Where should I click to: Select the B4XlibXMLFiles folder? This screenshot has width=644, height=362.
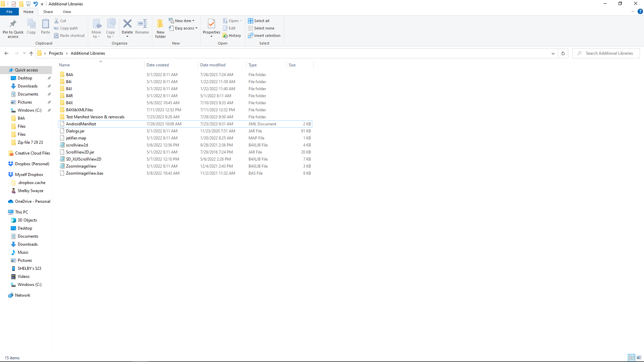pyautogui.click(x=79, y=110)
